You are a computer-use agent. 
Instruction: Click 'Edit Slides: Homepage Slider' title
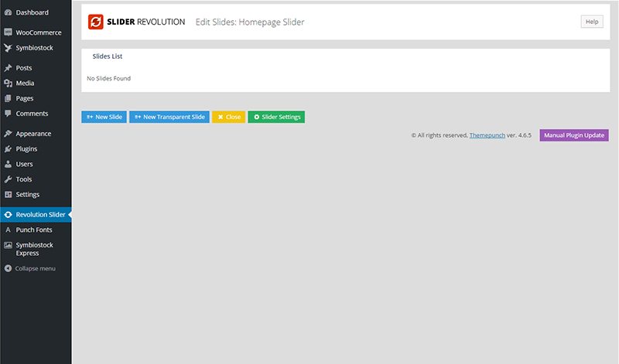pos(250,22)
